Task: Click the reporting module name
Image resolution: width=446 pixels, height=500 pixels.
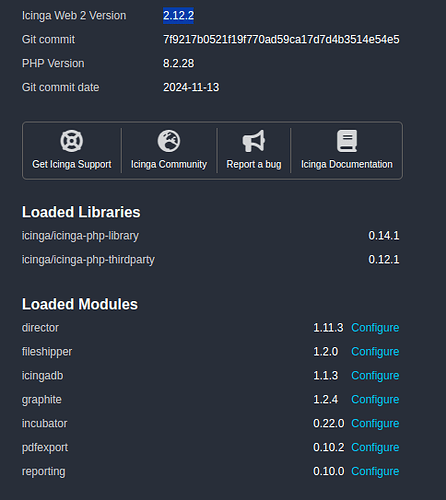Action: 44,472
